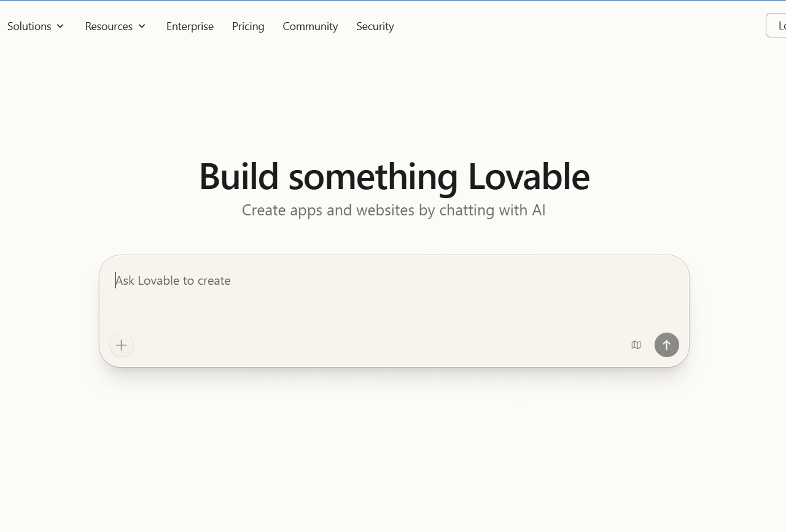Open the Resources menu item

[109, 26]
